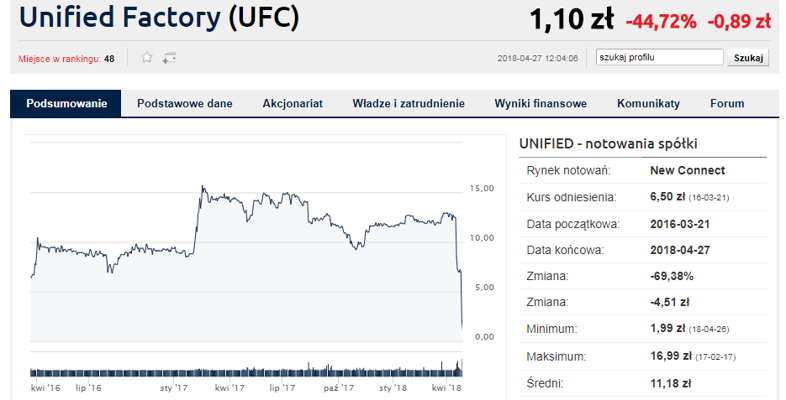Screen dimensions: 786x400
Task: Click the Miejsce w rankingu link
Action: 59,59
